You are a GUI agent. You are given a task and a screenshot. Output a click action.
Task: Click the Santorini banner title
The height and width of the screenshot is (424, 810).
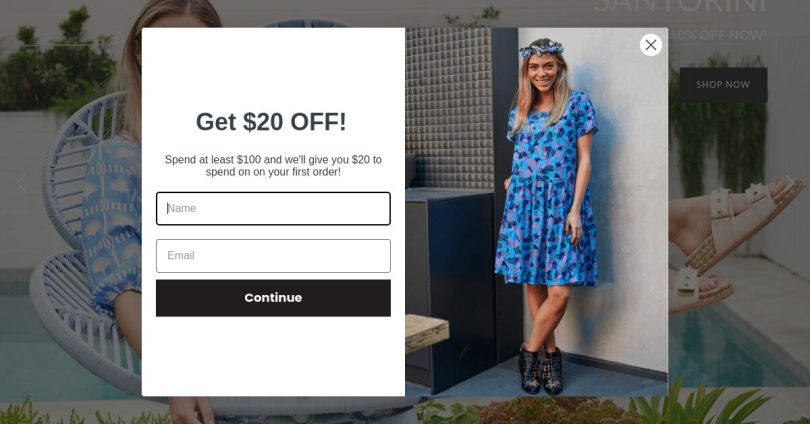click(x=680, y=6)
